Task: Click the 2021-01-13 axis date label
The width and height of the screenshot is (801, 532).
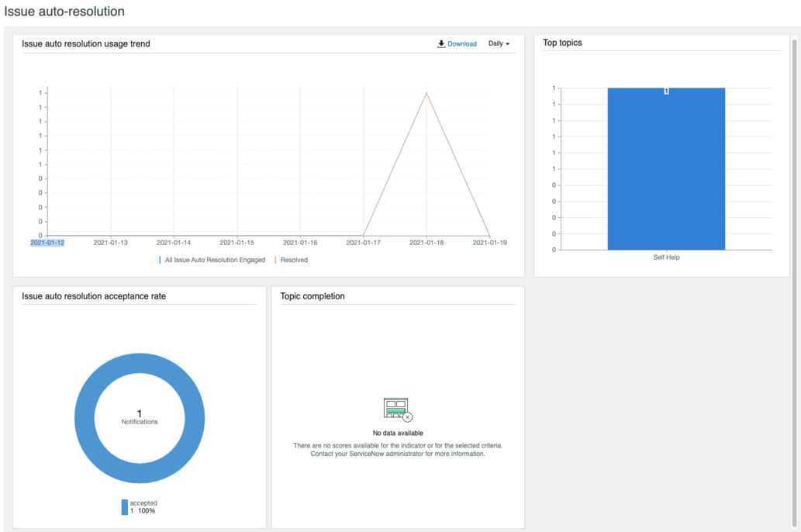Action: (110, 243)
